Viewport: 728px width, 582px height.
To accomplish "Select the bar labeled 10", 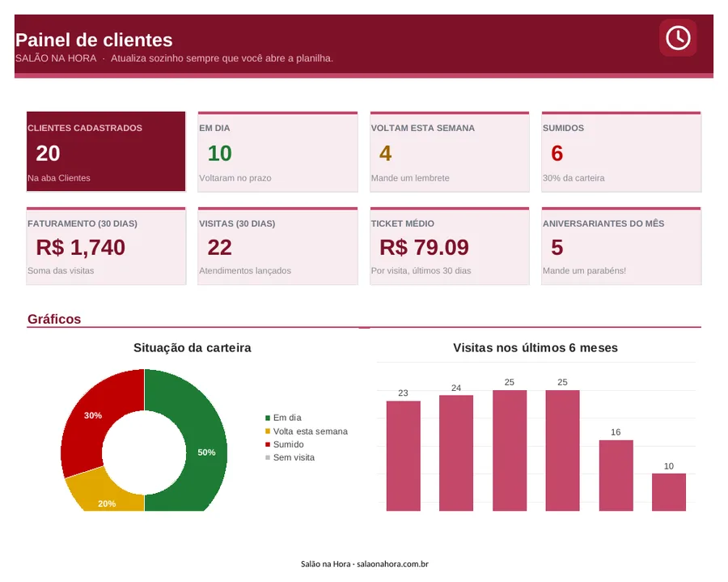I will point(669,492).
